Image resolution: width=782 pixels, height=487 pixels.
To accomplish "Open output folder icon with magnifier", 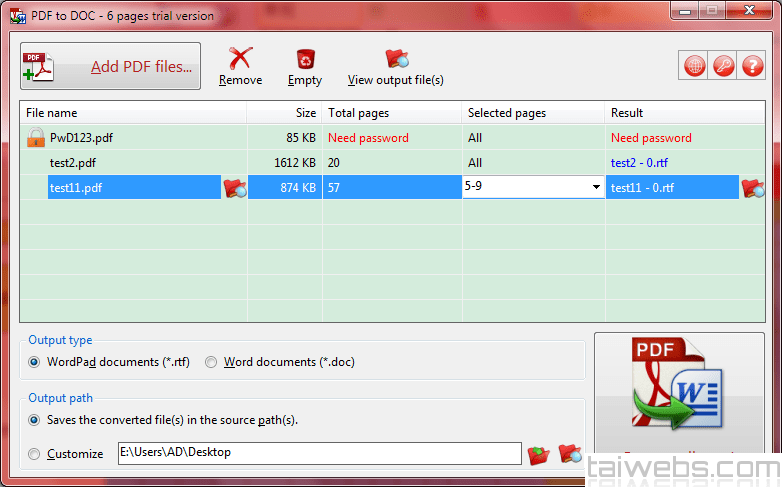I will [570, 454].
